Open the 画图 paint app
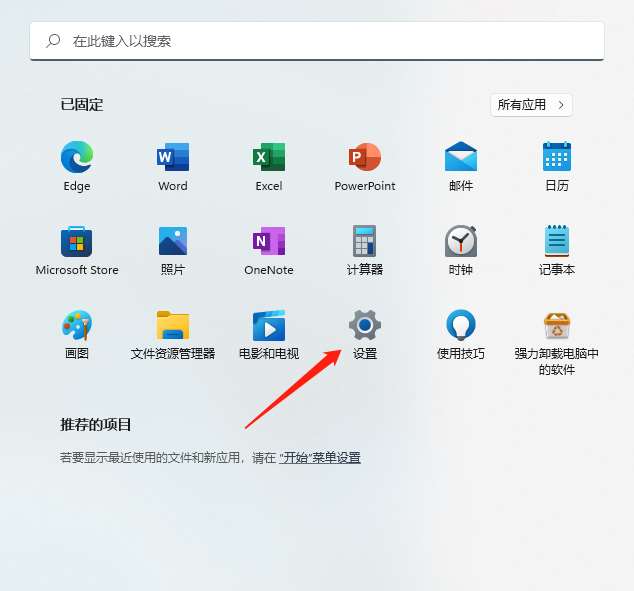The width and height of the screenshot is (634, 591). click(x=77, y=325)
